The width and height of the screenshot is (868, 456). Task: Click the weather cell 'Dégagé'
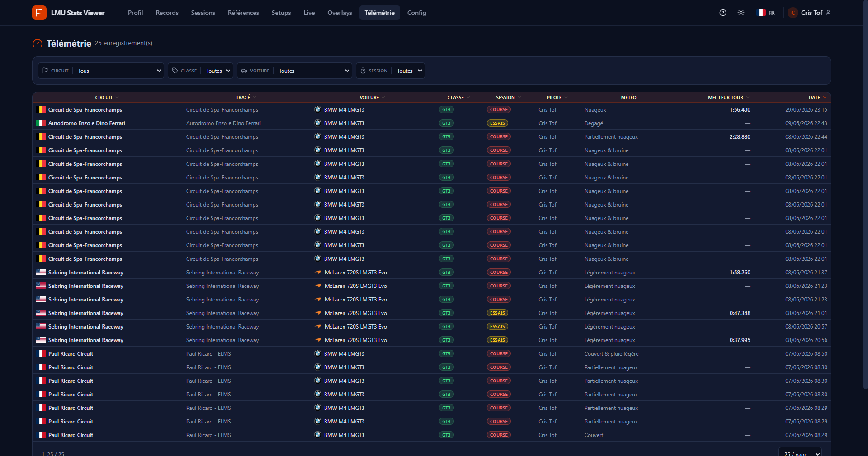(x=594, y=123)
